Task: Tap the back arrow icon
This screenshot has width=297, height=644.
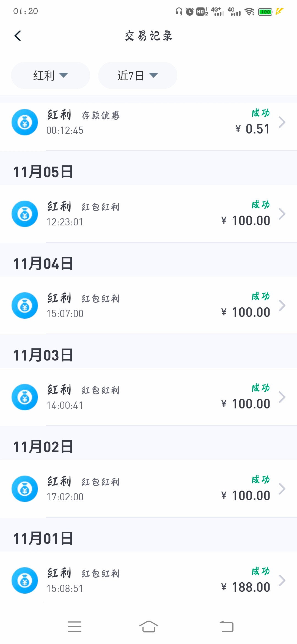Action: (x=18, y=36)
